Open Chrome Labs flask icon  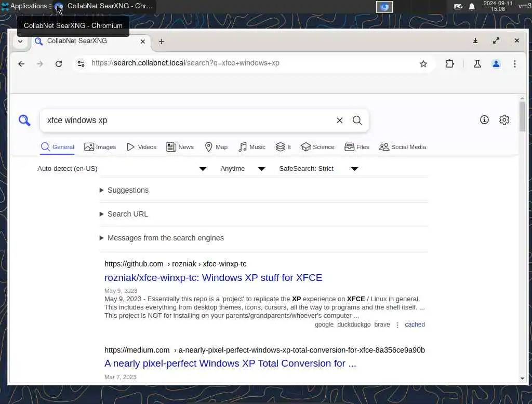(477, 64)
